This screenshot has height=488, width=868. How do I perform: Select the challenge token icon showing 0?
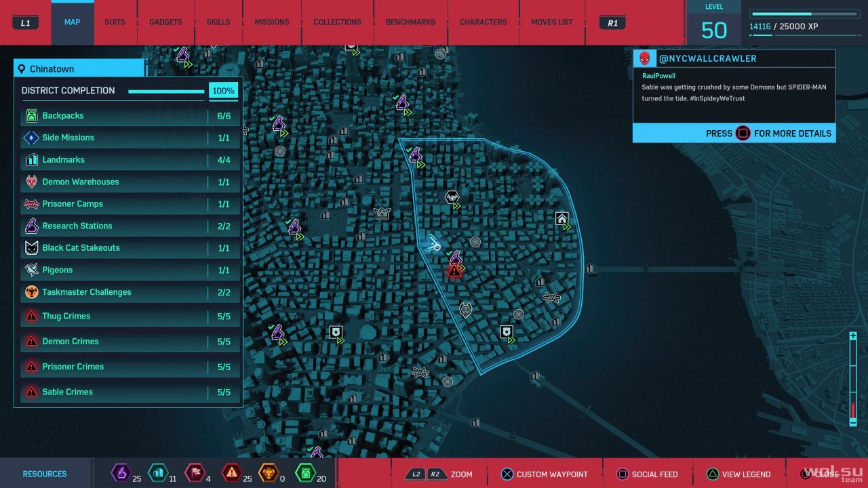tap(269, 472)
